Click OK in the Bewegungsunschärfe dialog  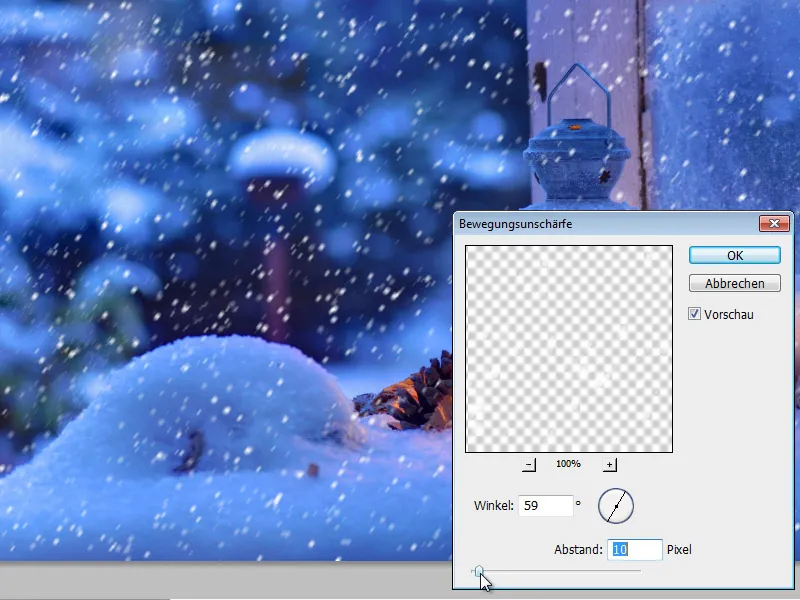(735, 255)
